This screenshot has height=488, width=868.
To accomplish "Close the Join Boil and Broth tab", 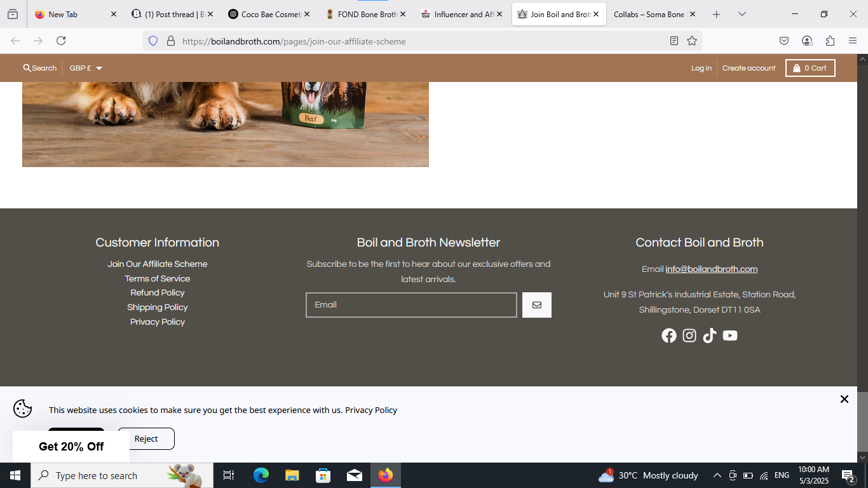I will tap(596, 14).
